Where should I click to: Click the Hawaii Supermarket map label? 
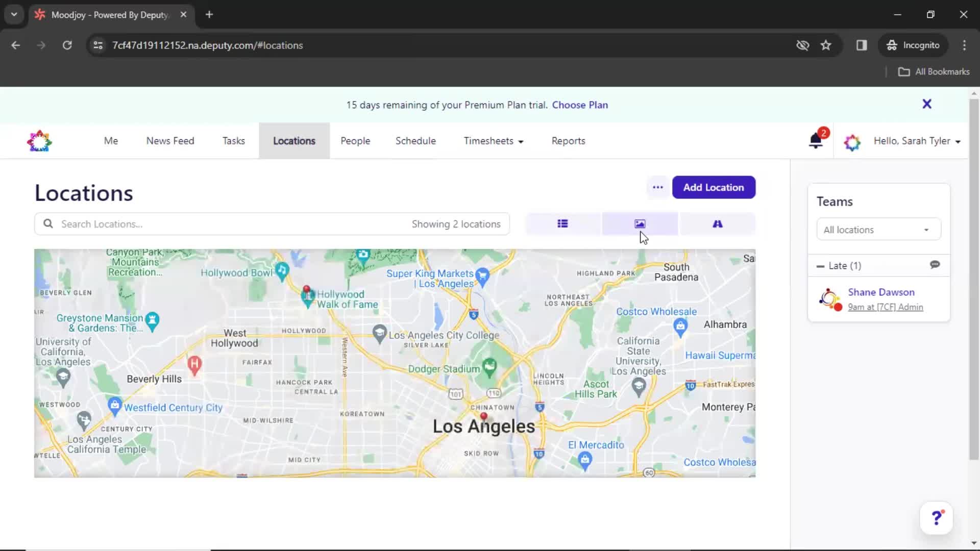tap(720, 356)
